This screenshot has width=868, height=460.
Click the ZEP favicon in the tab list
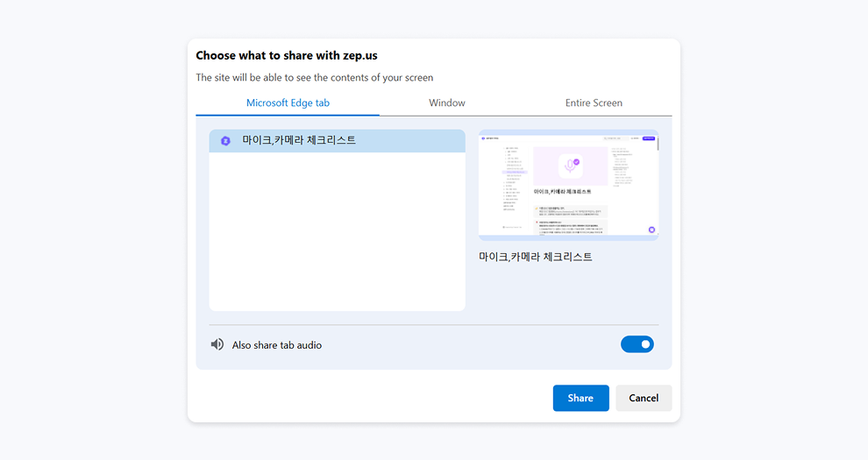pos(225,140)
